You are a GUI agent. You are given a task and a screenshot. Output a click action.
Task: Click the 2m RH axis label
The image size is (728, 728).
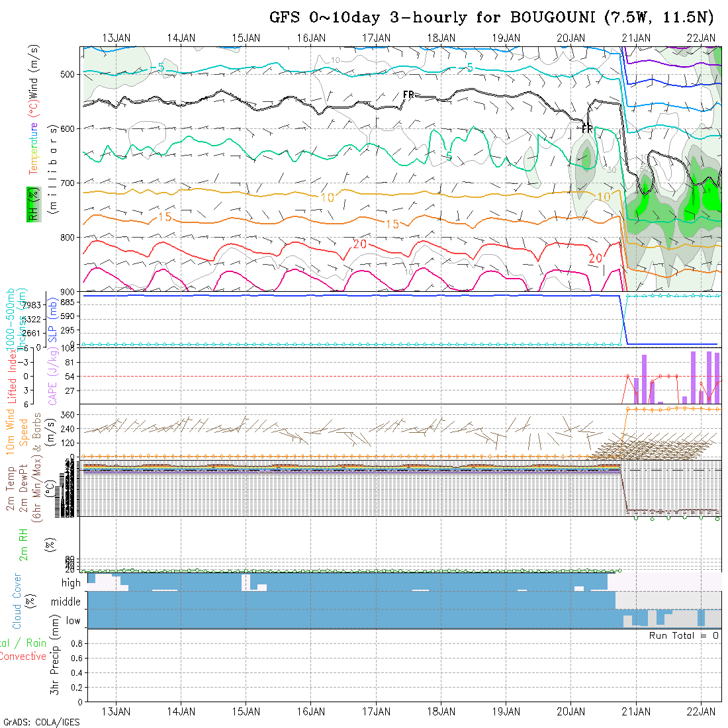click(x=23, y=543)
